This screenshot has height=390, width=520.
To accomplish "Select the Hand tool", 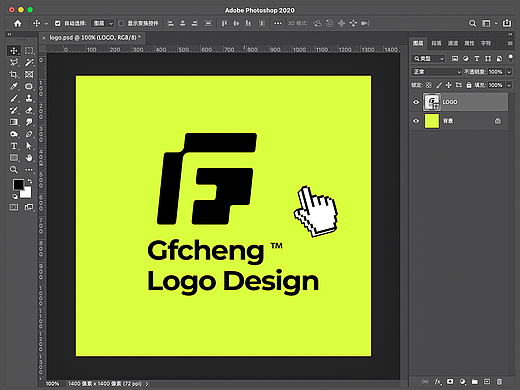I will (29, 158).
